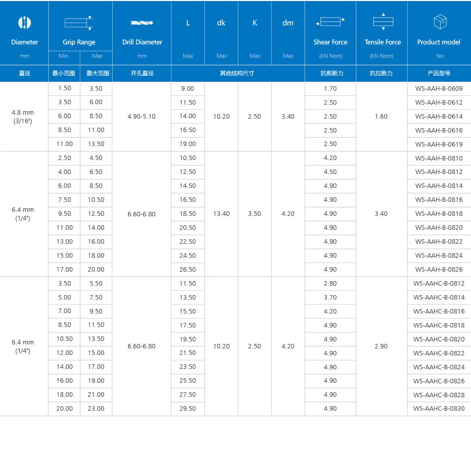Screen dimensions: 471x476
Task: Select the L column header
Action: click(188, 23)
